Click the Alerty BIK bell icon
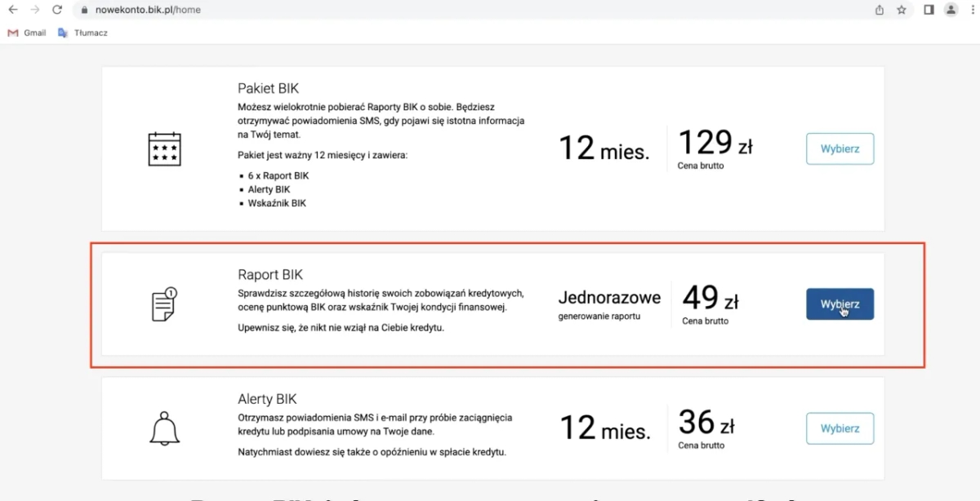The image size is (980, 501). tap(164, 428)
